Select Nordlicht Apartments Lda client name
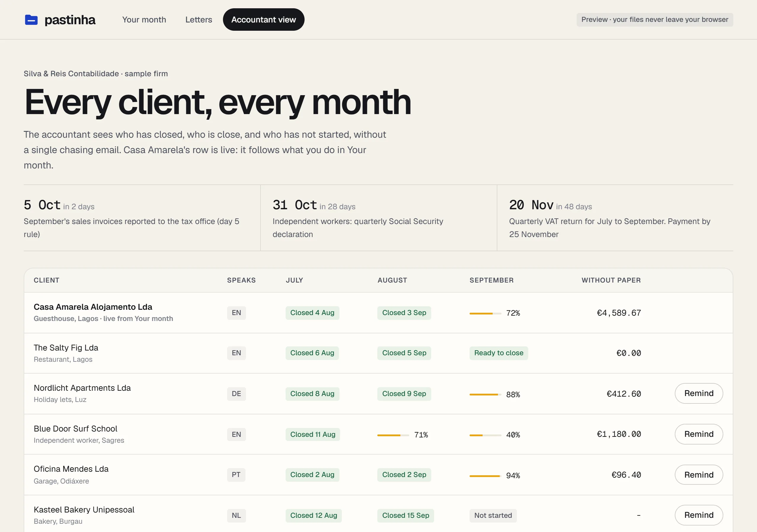The height and width of the screenshot is (532, 757). (82, 388)
